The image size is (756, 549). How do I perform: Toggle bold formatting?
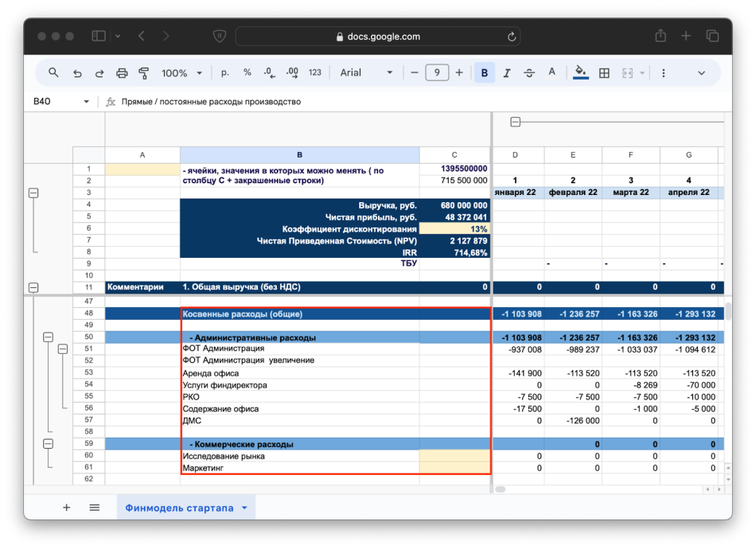[484, 72]
